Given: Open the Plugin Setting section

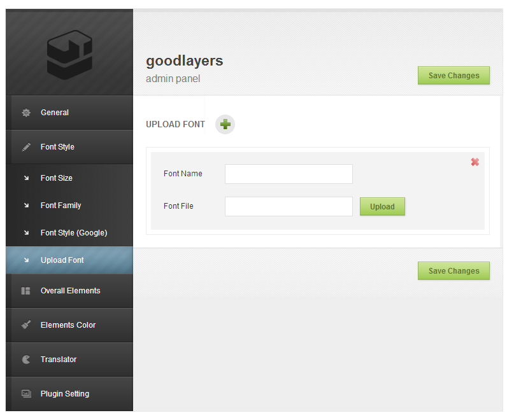Looking at the screenshot, I should (x=69, y=393).
